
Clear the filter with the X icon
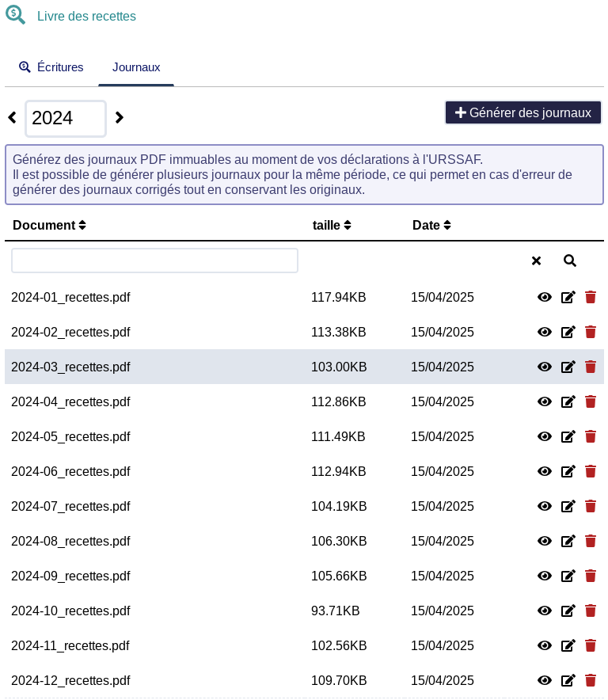tap(536, 261)
